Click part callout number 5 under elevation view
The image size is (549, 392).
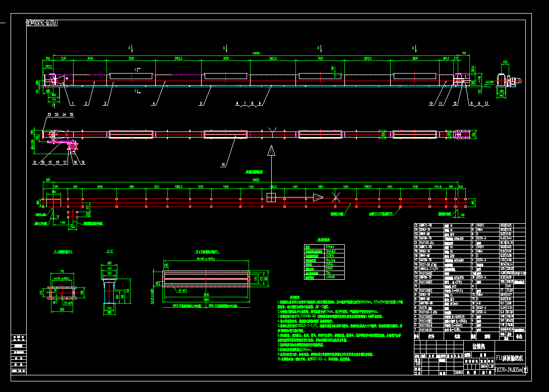pyautogui.click(x=201, y=103)
